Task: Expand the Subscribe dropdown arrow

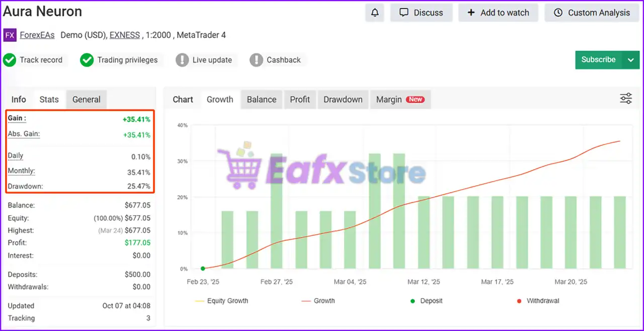Action: [631, 60]
